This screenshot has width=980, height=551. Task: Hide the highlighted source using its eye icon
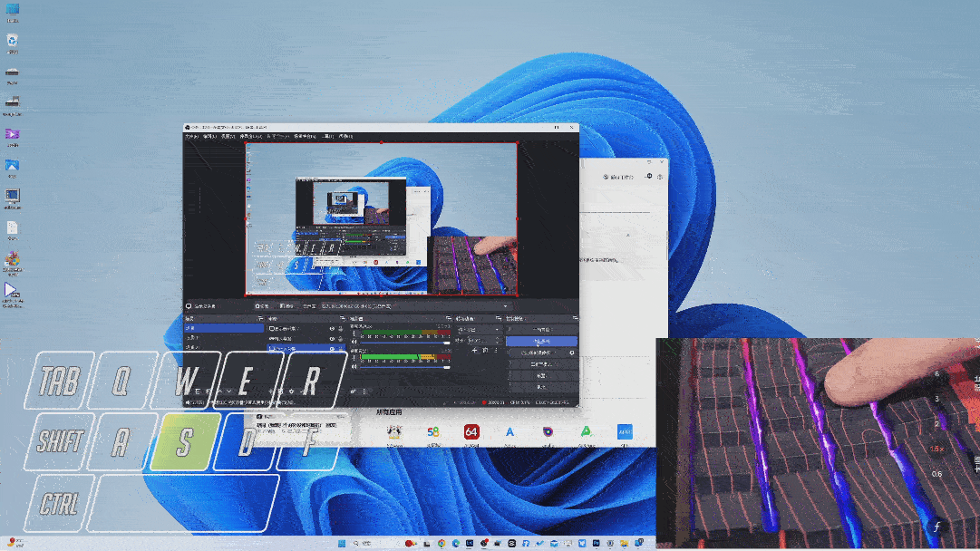(332, 349)
